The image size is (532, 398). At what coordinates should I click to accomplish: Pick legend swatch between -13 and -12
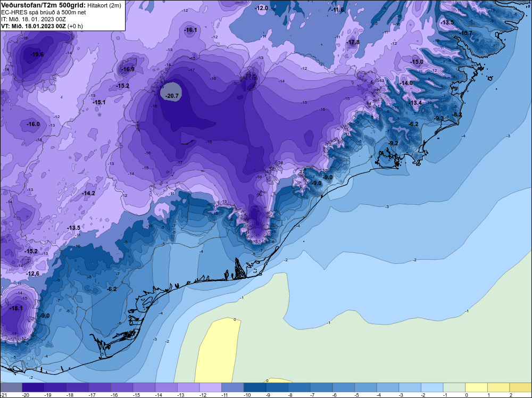[x=188, y=387]
